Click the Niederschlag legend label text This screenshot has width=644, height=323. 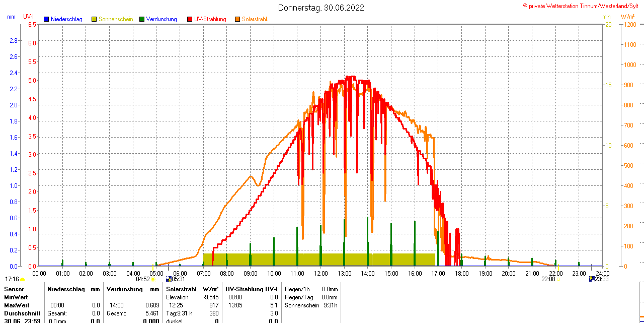click(x=66, y=19)
